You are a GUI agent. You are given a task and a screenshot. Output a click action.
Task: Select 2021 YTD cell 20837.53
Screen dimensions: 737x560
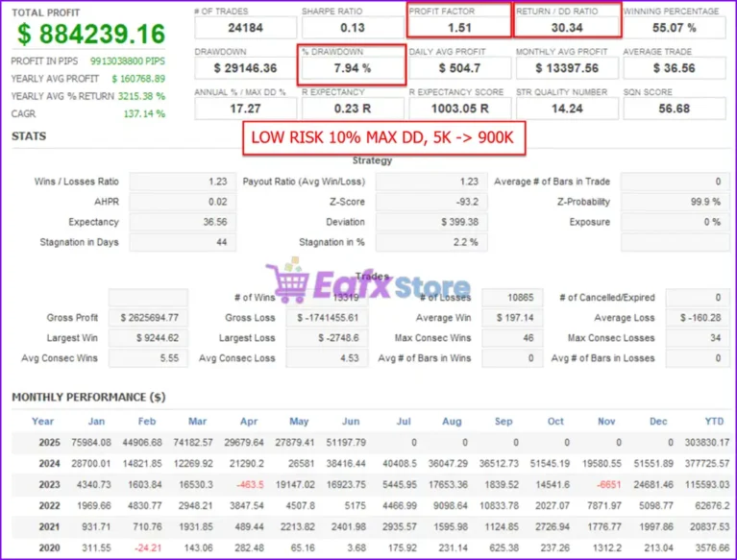point(710,527)
